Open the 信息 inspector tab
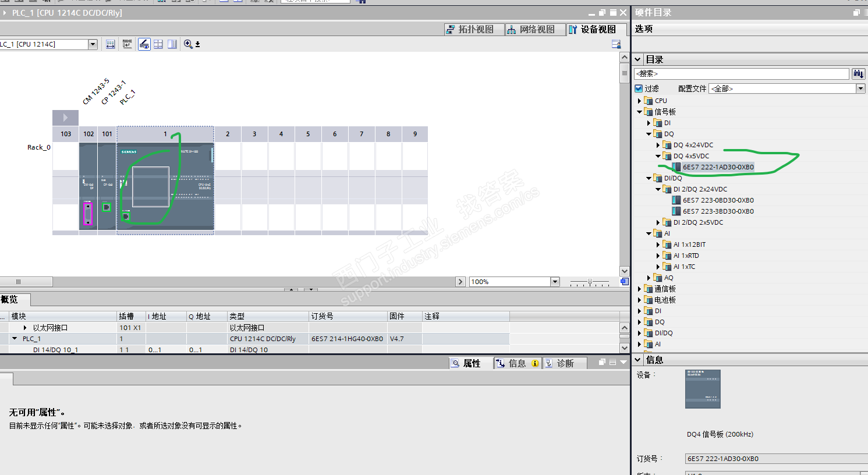This screenshot has height=475, width=868. tap(517, 363)
